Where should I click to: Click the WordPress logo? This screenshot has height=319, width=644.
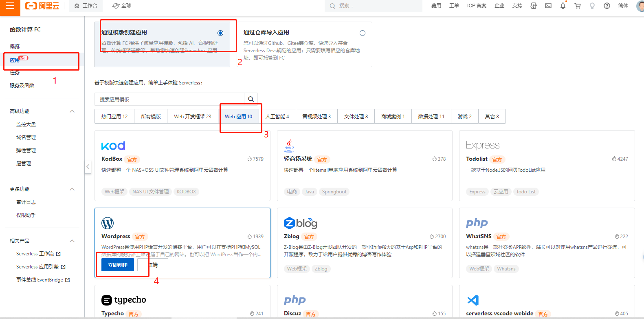click(108, 223)
